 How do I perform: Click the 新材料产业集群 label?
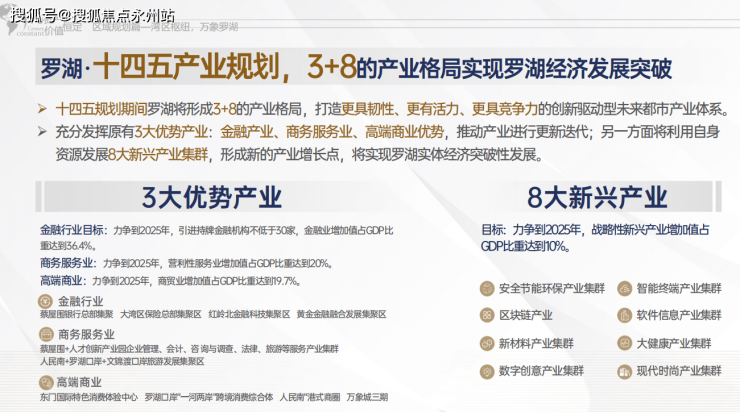click(x=536, y=344)
